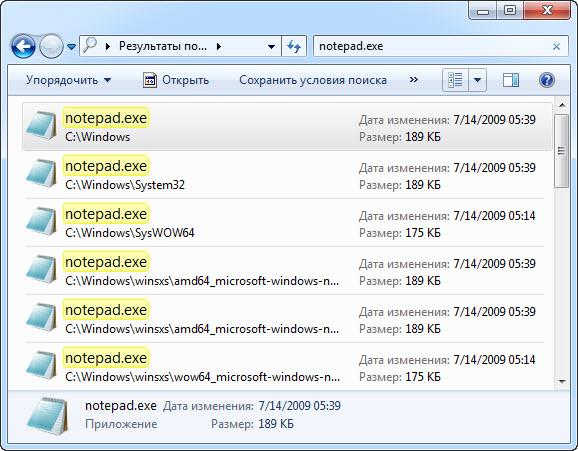Click Сохранить условия поиска
The height and width of the screenshot is (451, 578).
[x=313, y=80]
